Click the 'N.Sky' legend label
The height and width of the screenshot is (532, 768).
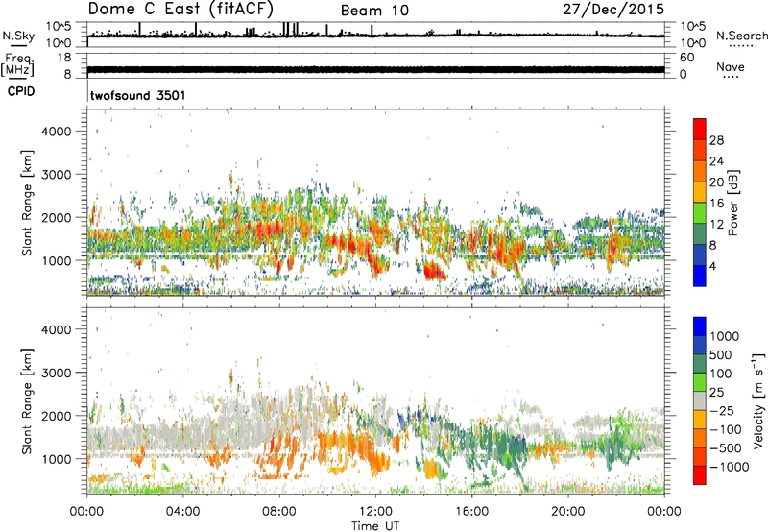[x=18, y=36]
